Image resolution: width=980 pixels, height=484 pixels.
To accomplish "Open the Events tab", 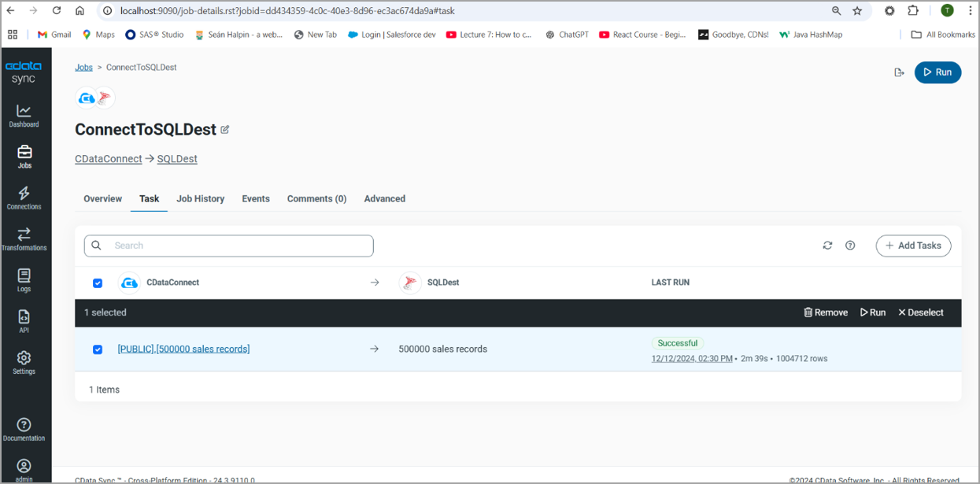I will click(256, 198).
